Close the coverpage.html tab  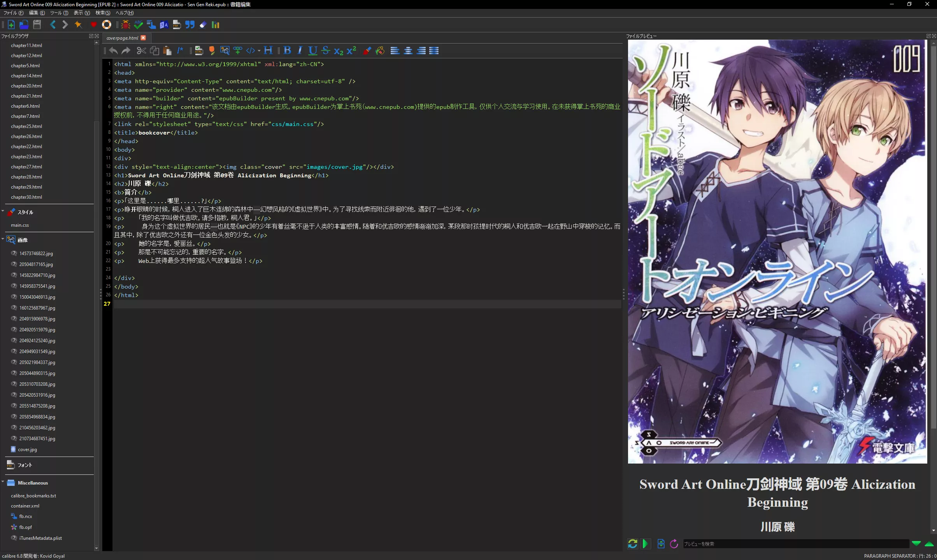pos(143,38)
